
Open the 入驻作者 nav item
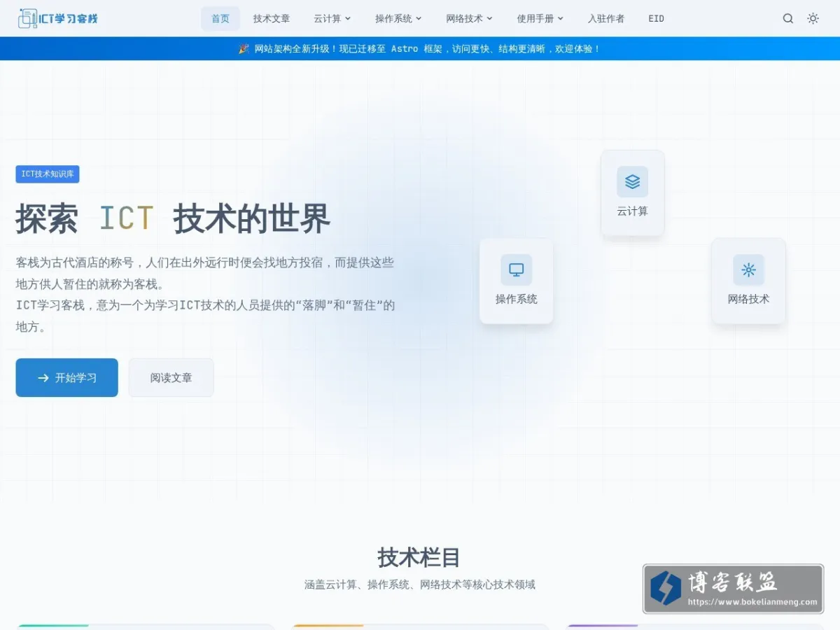(x=606, y=19)
